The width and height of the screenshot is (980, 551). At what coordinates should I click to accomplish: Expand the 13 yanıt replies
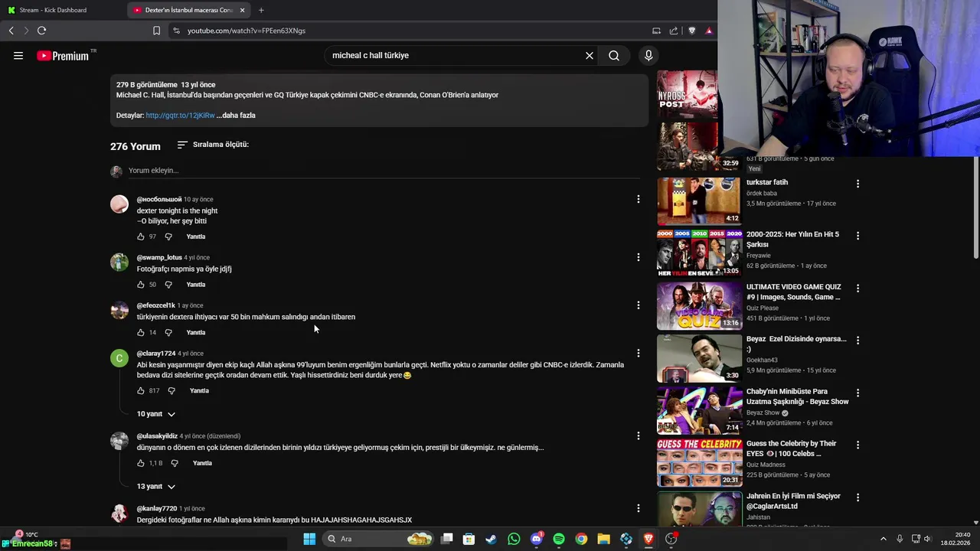click(156, 487)
